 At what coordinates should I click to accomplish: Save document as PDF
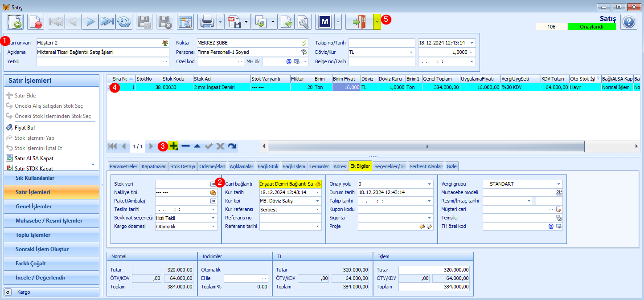[x=234, y=21]
